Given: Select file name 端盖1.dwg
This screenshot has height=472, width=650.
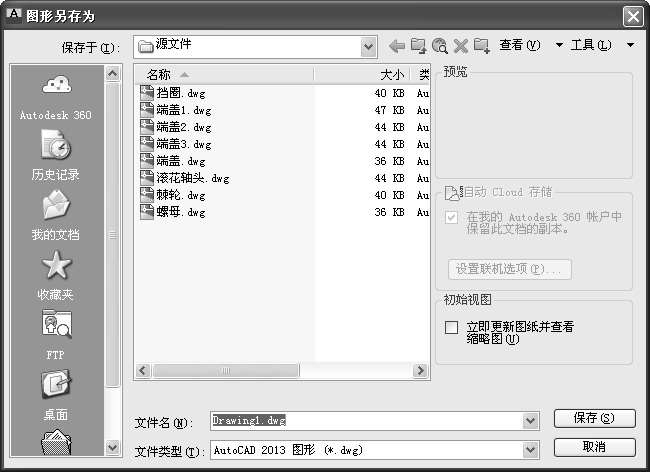Looking at the screenshot, I should pos(184,110).
